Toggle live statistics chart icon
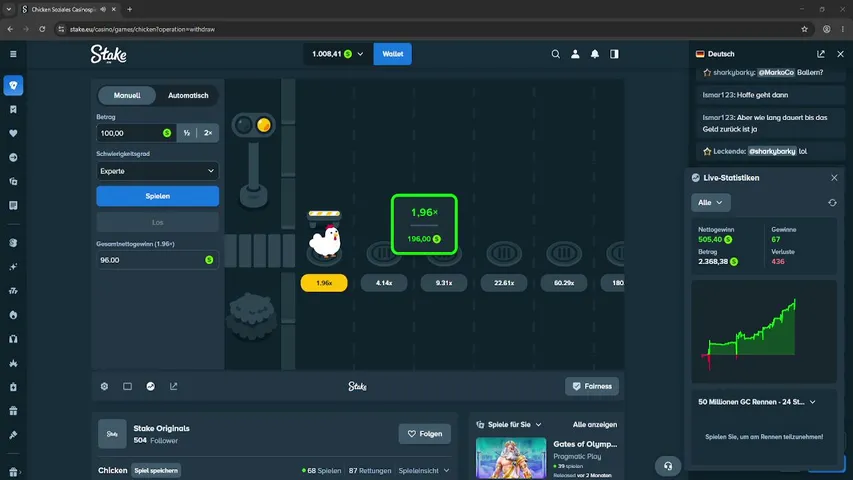The height and width of the screenshot is (480, 853). click(151, 386)
